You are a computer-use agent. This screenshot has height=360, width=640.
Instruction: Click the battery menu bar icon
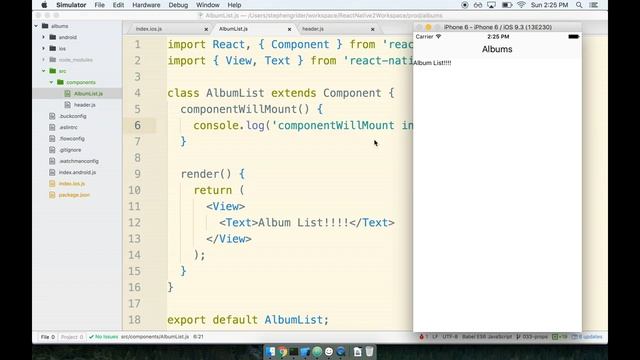[x=507, y=5]
